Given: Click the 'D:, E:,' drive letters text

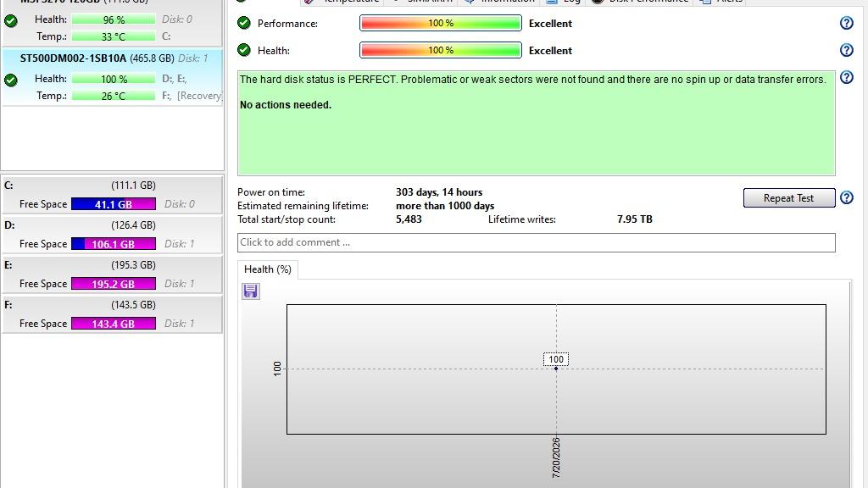Looking at the screenshot, I should [x=175, y=79].
